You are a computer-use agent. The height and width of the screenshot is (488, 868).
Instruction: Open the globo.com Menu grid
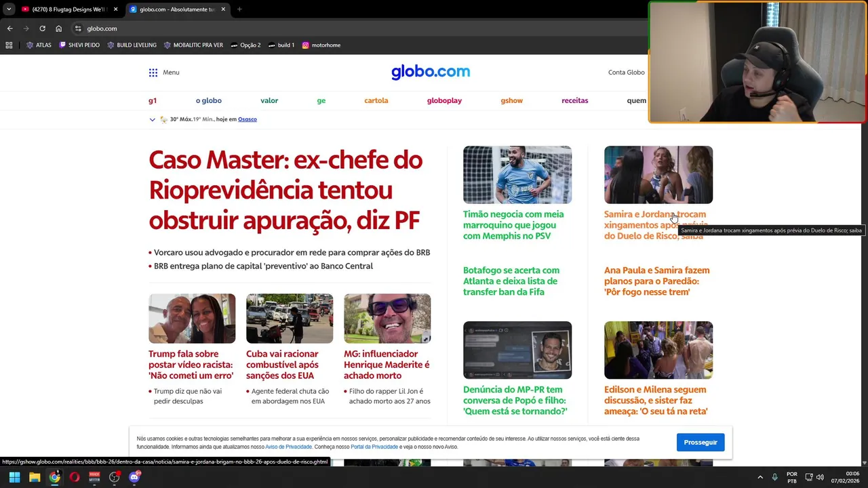[164, 73]
